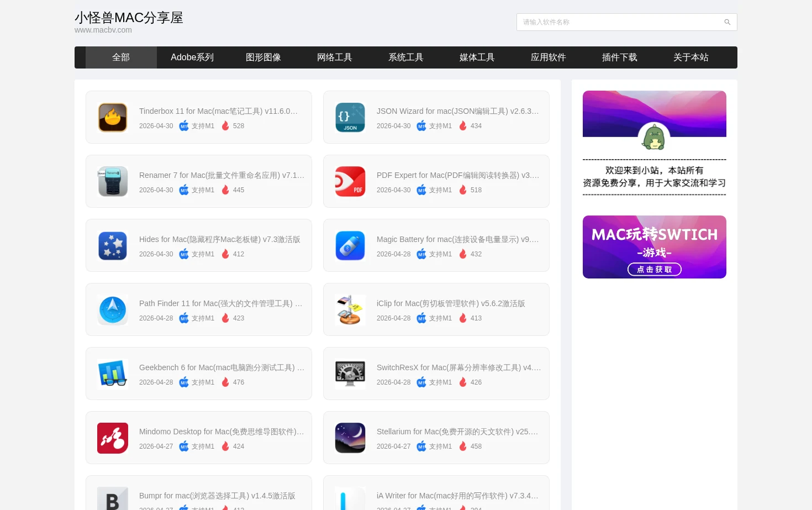
Task: Click the Magic Battery app icon
Action: pyautogui.click(x=350, y=245)
